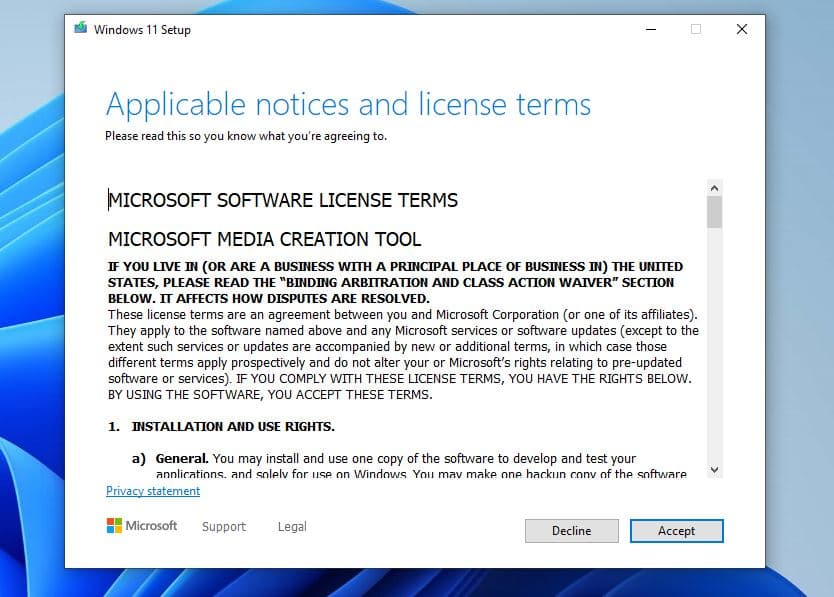Click the Microsoft logo in the footer
The width and height of the screenshot is (834, 597).
tap(142, 526)
